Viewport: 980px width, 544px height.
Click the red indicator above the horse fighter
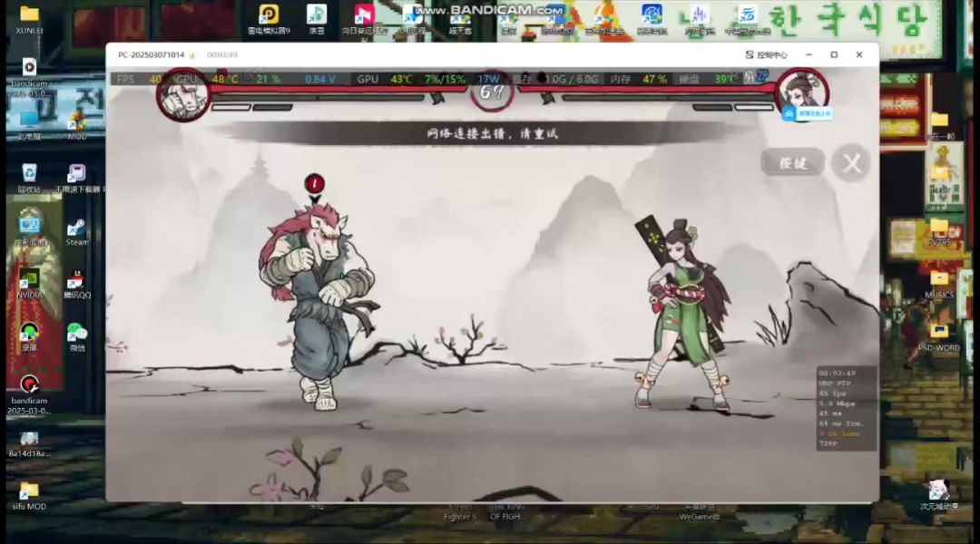click(314, 184)
